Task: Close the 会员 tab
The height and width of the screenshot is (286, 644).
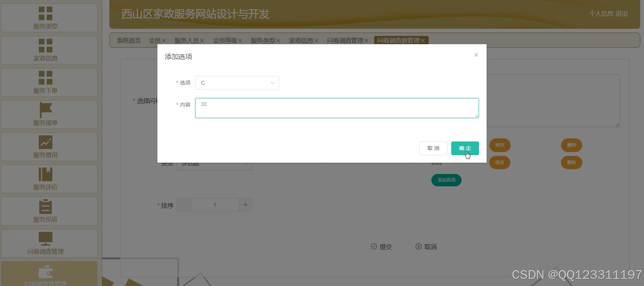Action: click(x=164, y=41)
